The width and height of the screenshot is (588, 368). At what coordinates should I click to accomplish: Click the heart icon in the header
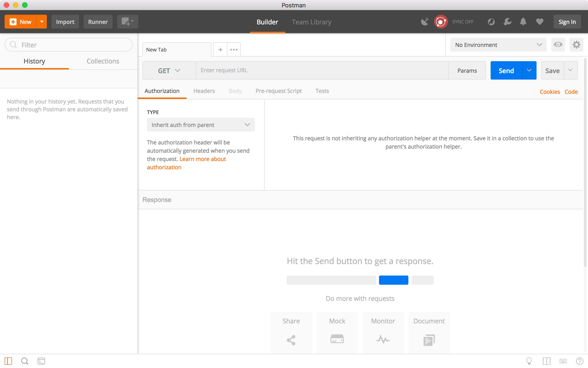pyautogui.click(x=540, y=22)
